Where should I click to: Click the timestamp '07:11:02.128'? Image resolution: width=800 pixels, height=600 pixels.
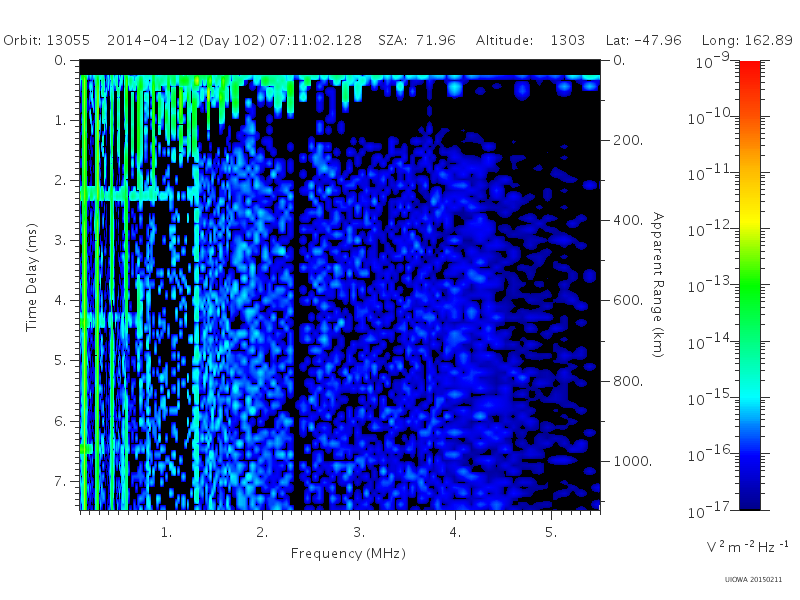315,40
